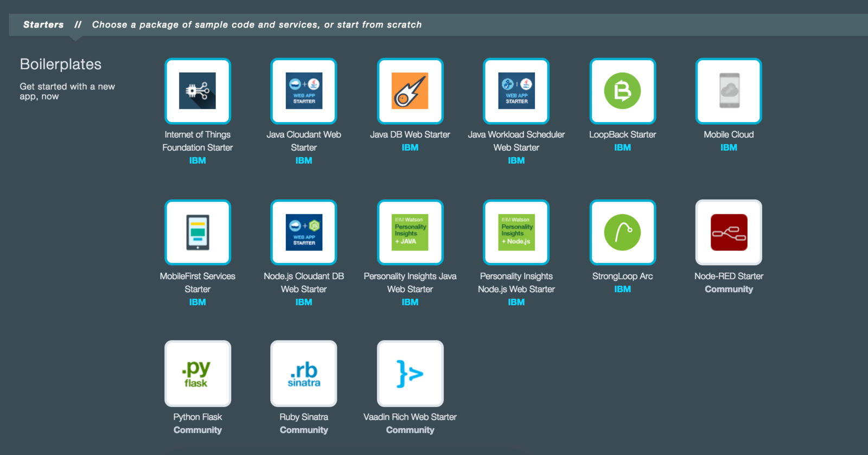
Task: Click IBM under Personality Insights Java Starter
Action: pyautogui.click(x=410, y=302)
